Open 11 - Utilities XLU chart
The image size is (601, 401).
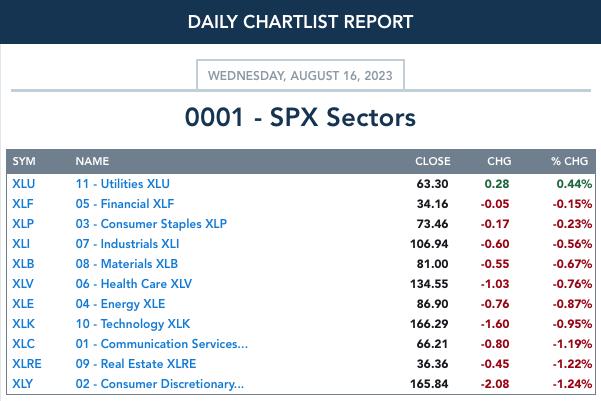click(x=123, y=184)
